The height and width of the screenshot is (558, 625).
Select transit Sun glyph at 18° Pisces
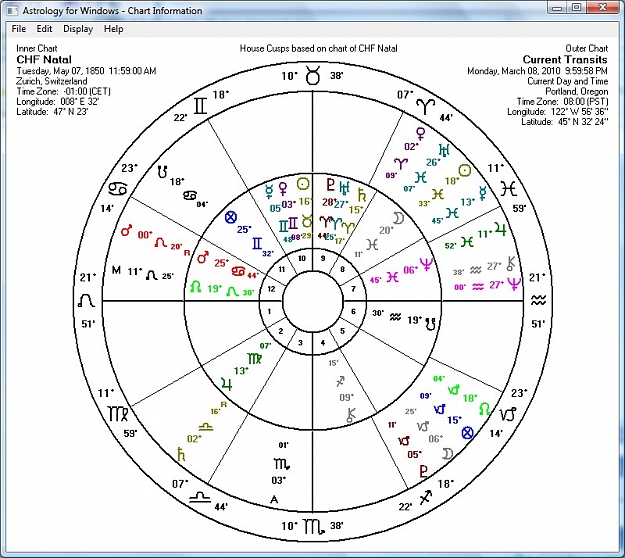pyautogui.click(x=464, y=171)
